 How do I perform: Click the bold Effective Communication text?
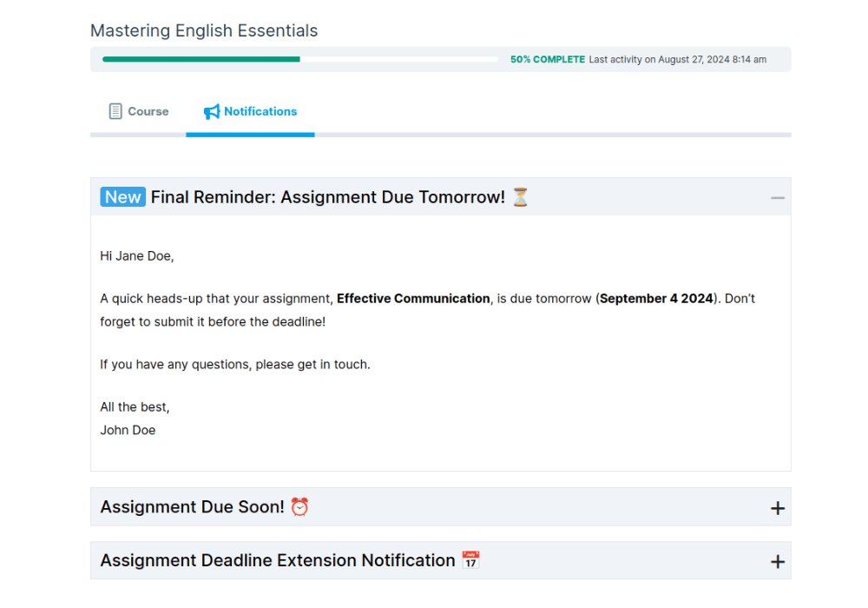click(413, 299)
